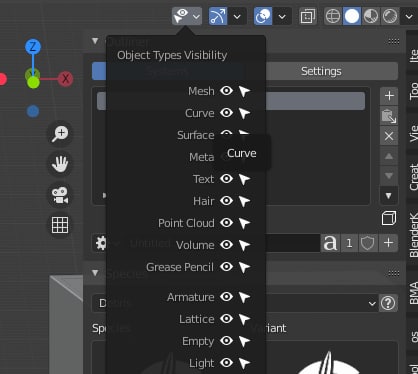
Task: Toggle Armature visibility eye
Action: pos(226,297)
